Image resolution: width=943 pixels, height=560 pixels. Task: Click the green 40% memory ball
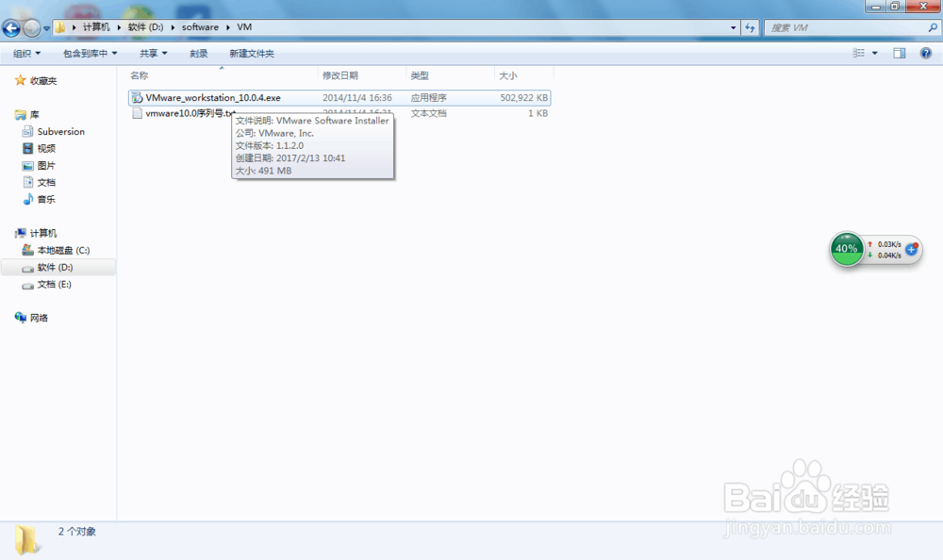pyautogui.click(x=847, y=249)
